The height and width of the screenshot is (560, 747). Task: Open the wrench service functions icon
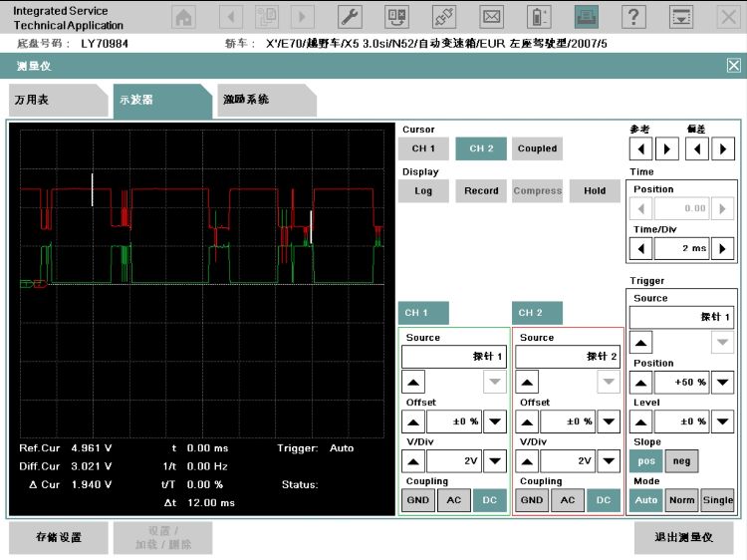[350, 17]
